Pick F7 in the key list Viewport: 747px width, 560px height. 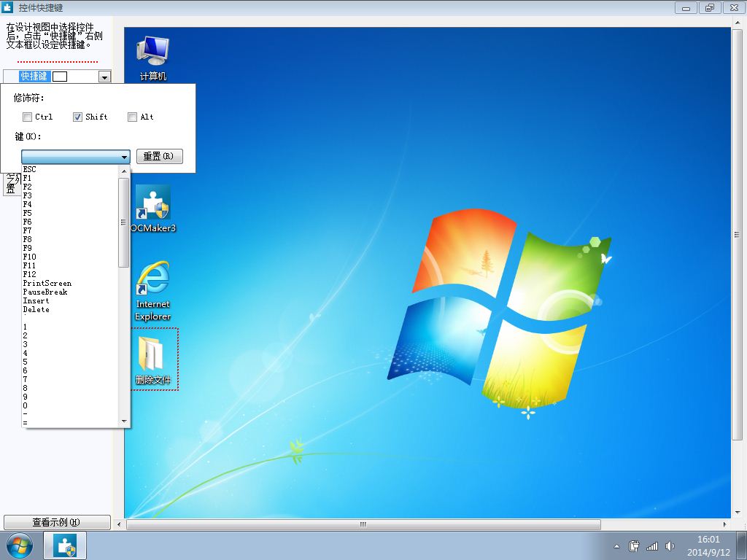coord(69,230)
